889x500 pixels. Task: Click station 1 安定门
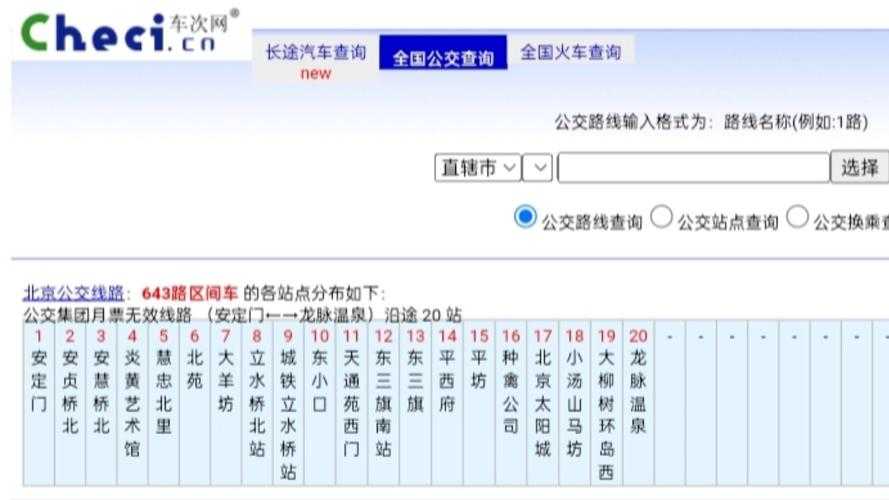tap(39, 380)
